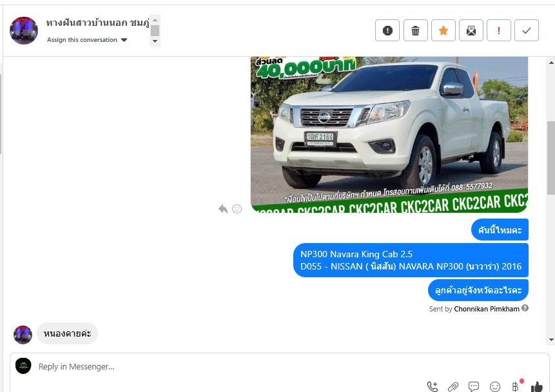Send a thumbs up like
555x392 pixels.
coord(537,386)
